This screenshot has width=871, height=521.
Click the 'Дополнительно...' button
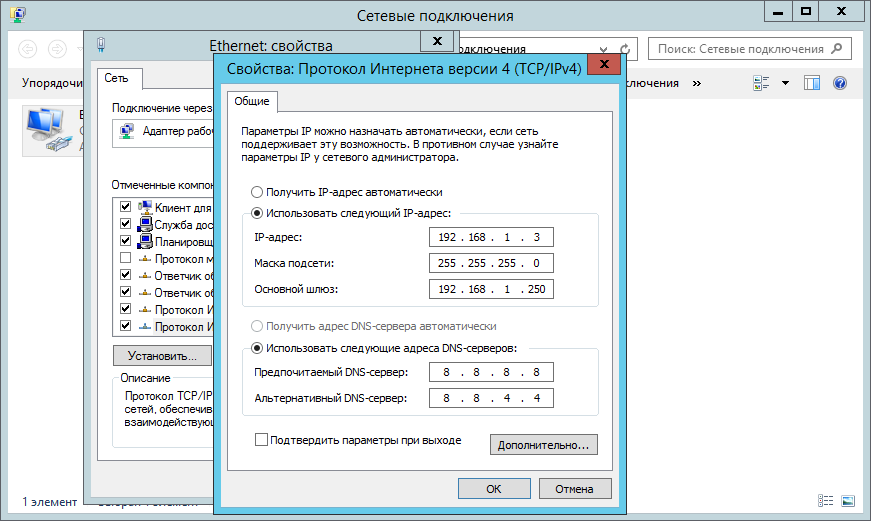tap(543, 444)
